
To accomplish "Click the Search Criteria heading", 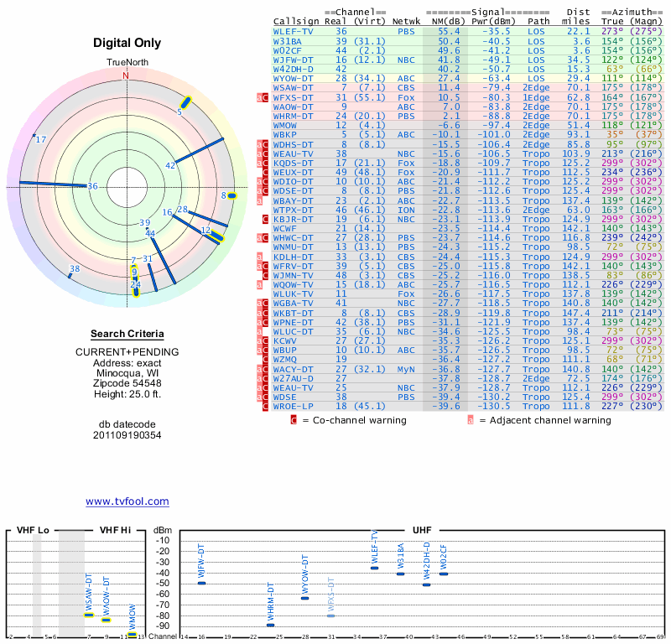I will tap(127, 334).
